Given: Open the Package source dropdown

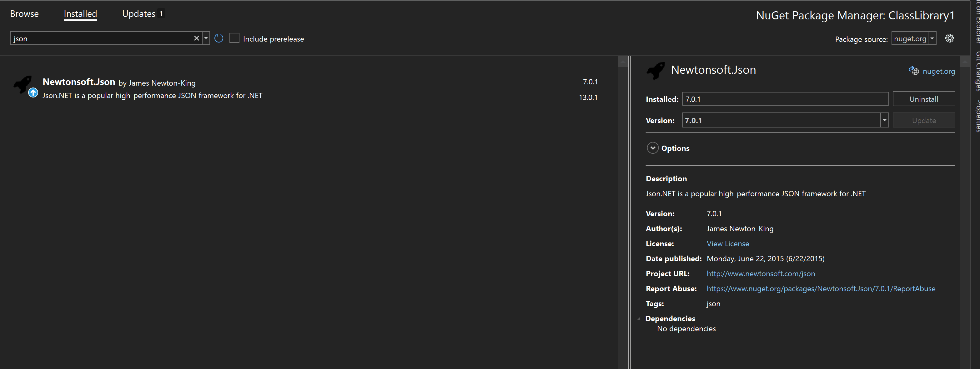Looking at the screenshot, I should point(932,38).
